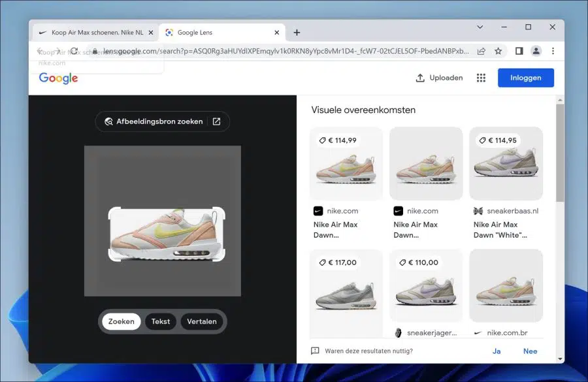The image size is (588, 382).
Task: Click the feedback flag icon
Action: click(x=315, y=351)
